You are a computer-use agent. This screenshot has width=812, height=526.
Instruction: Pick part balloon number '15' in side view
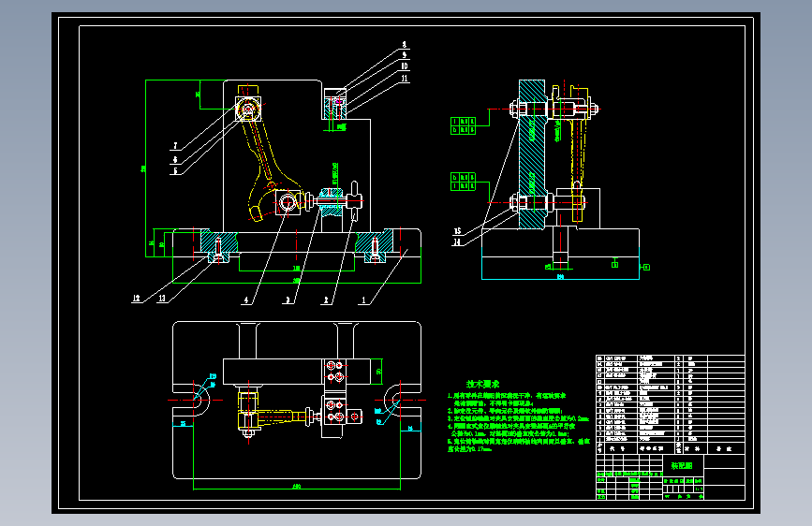[457, 231]
